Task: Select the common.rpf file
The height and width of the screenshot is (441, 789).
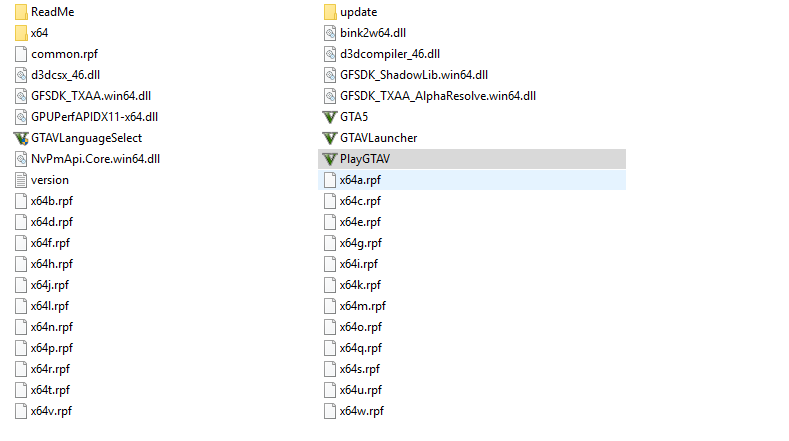Action: (x=56, y=54)
